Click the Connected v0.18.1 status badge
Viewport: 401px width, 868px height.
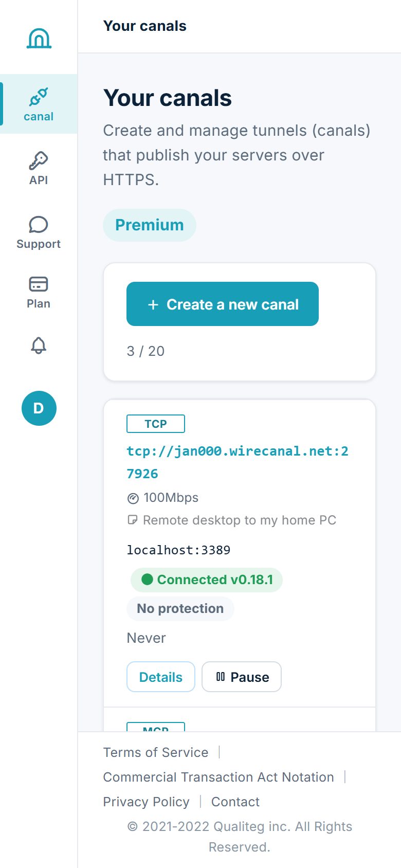click(x=207, y=580)
